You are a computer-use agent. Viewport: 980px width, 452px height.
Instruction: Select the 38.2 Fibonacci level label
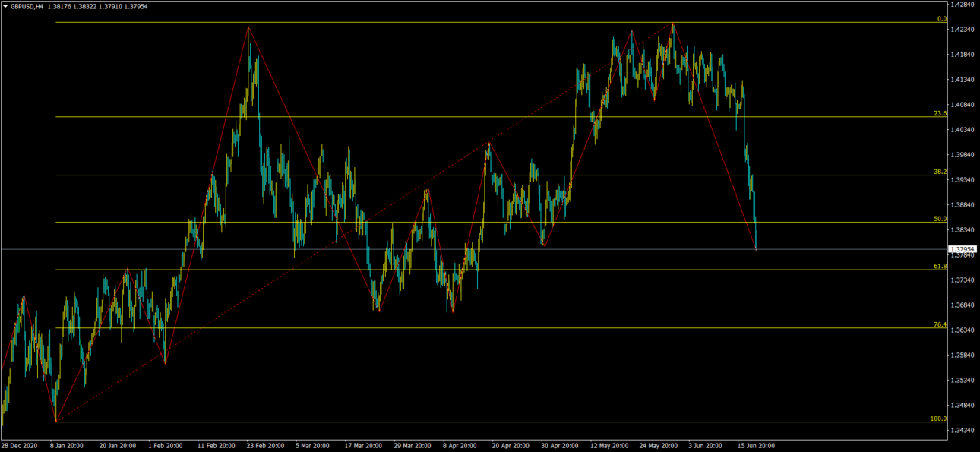click(940, 172)
